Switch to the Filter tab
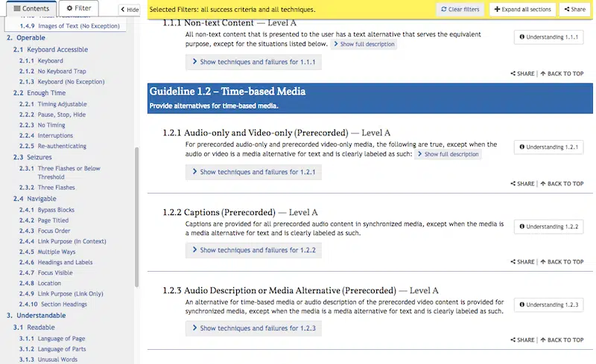The image size is (596, 364). pyautogui.click(x=79, y=8)
